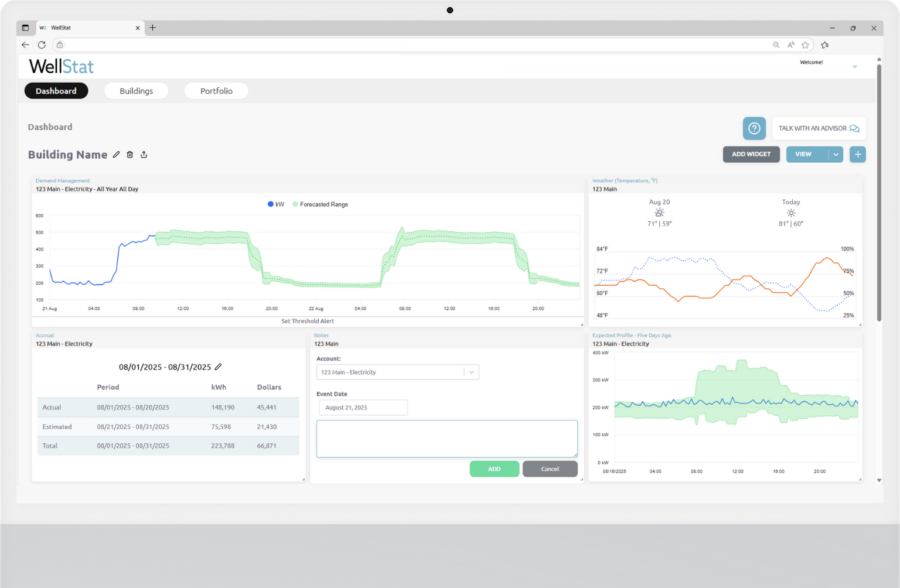This screenshot has width=900, height=588.
Task: Add page to favorites star icon
Action: click(x=806, y=45)
